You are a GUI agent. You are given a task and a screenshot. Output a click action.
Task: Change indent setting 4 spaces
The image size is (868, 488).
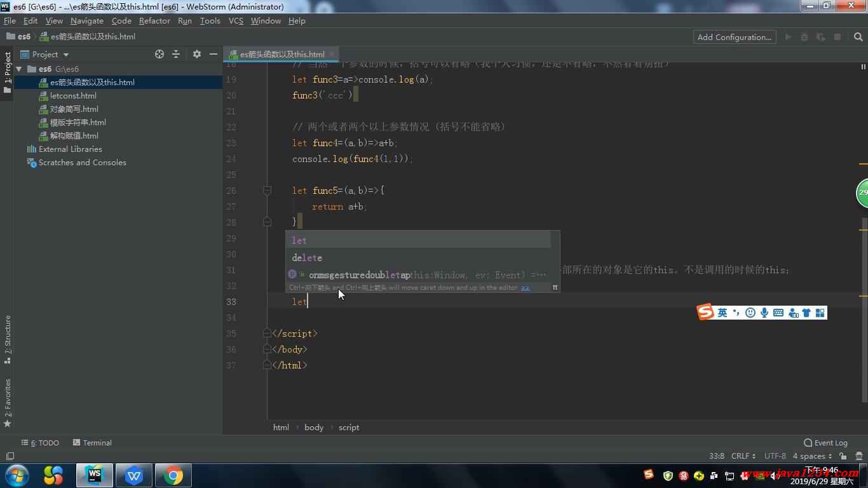[812, 456]
